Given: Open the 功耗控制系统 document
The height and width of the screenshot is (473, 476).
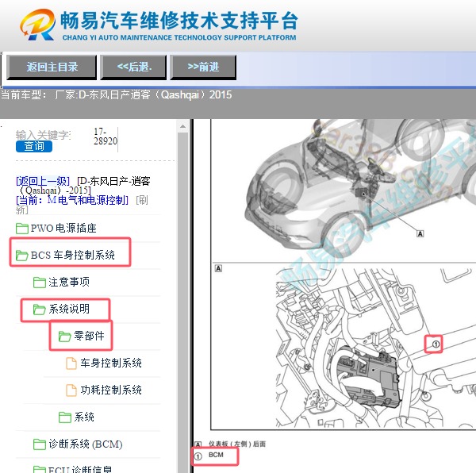Looking at the screenshot, I should pyautogui.click(x=111, y=390).
